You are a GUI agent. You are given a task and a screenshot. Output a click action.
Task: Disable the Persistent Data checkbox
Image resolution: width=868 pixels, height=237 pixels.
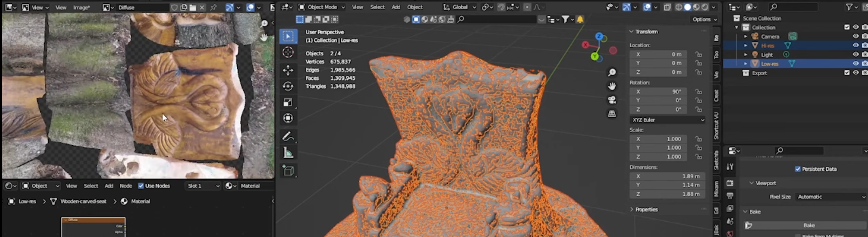(x=798, y=169)
